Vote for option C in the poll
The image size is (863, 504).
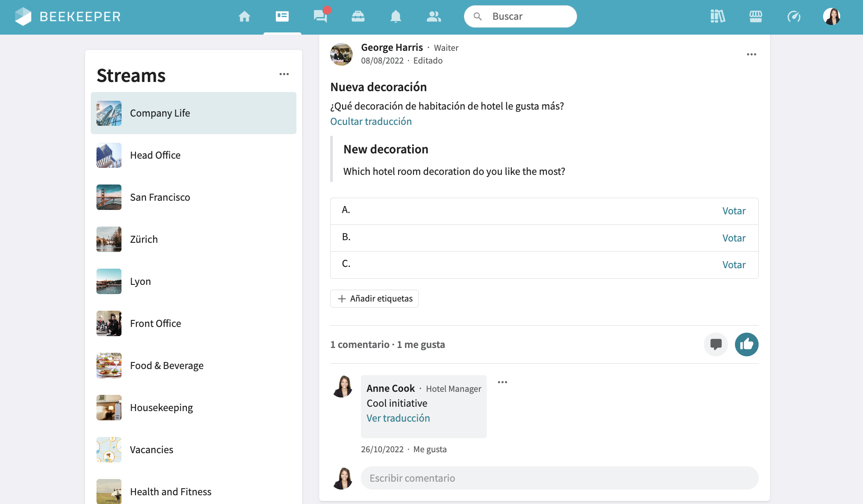(734, 265)
